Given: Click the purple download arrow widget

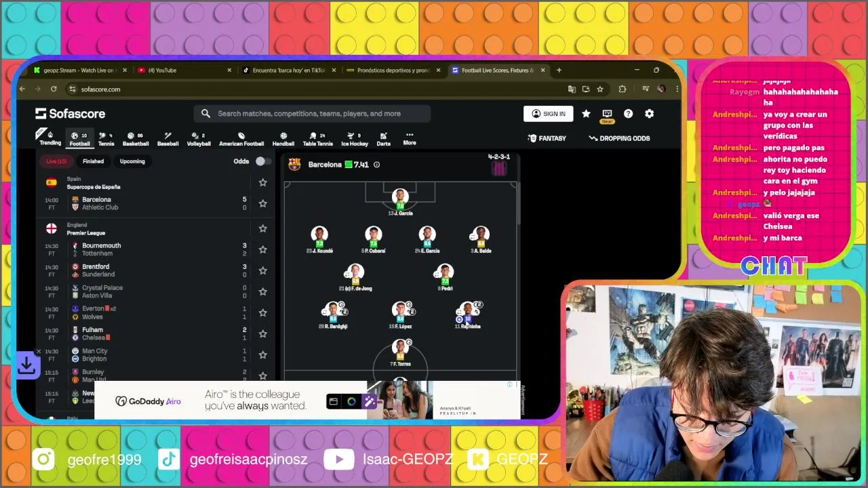Looking at the screenshot, I should click(27, 366).
